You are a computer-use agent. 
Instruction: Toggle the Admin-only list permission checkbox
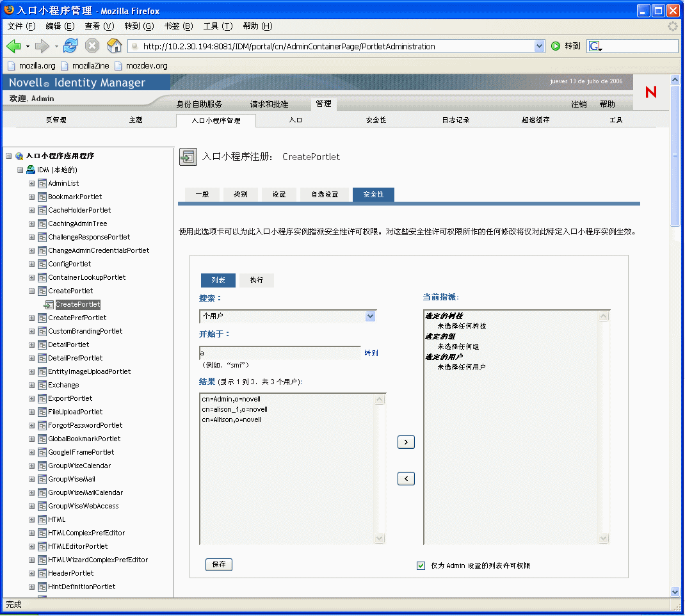click(421, 566)
